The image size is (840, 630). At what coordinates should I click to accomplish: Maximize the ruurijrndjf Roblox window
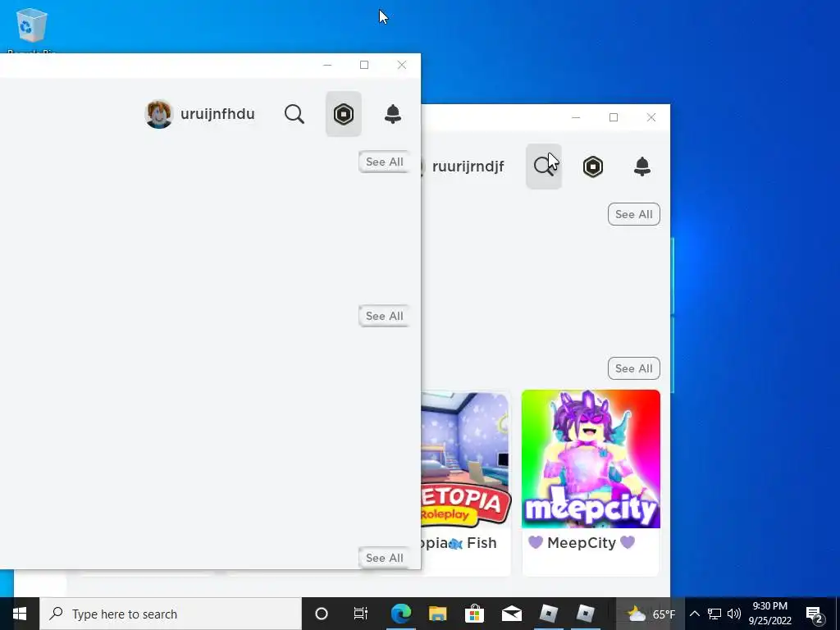(x=614, y=117)
